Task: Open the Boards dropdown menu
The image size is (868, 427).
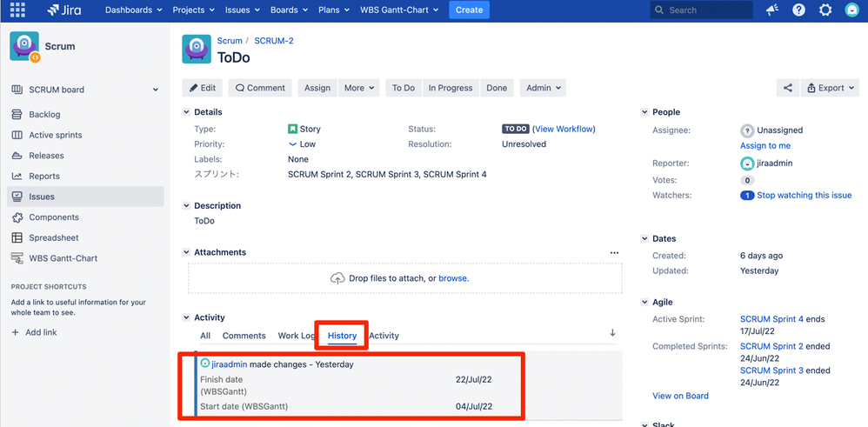Action: [290, 10]
